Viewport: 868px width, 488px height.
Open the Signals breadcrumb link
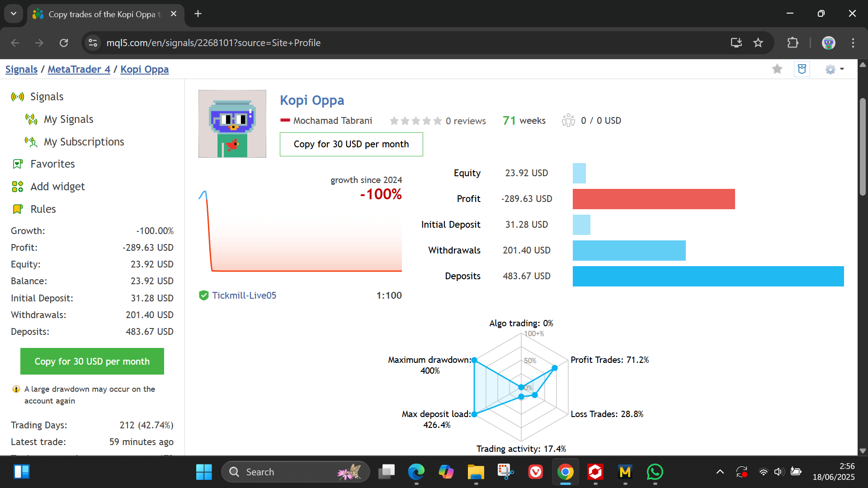coord(21,69)
